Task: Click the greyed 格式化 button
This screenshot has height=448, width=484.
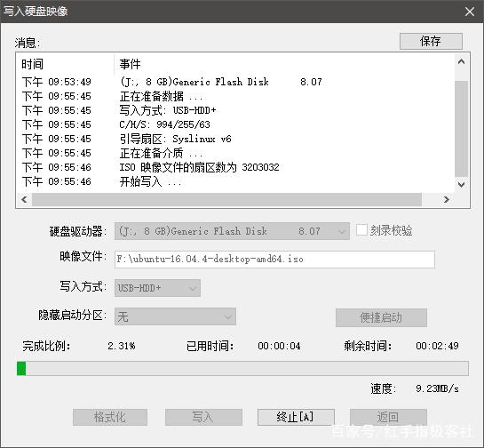Action: [x=110, y=417]
